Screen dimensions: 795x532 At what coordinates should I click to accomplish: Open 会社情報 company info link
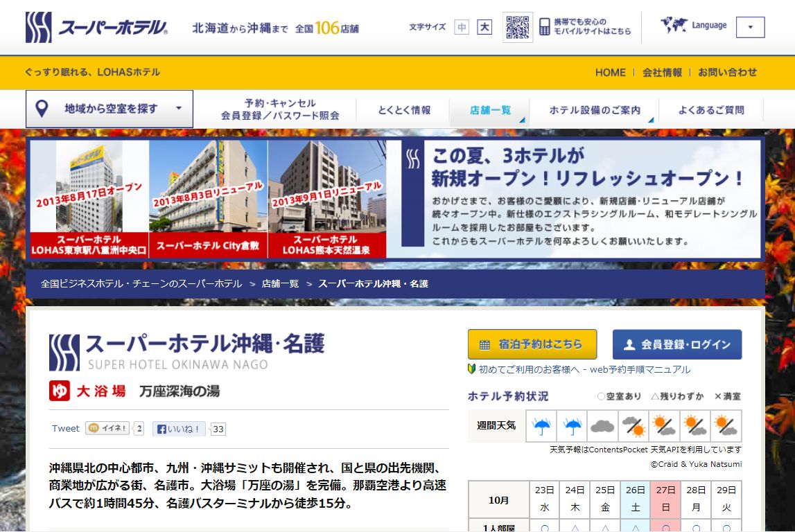[662, 73]
